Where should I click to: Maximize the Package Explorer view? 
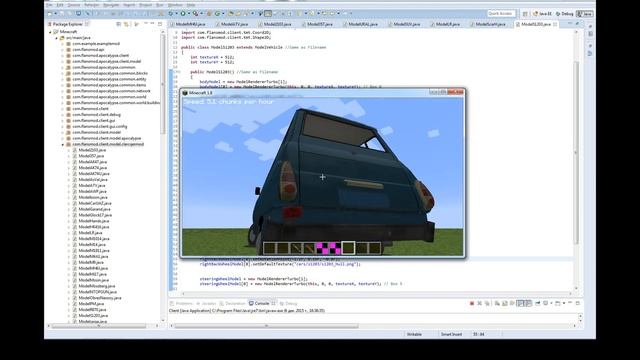click(160, 24)
